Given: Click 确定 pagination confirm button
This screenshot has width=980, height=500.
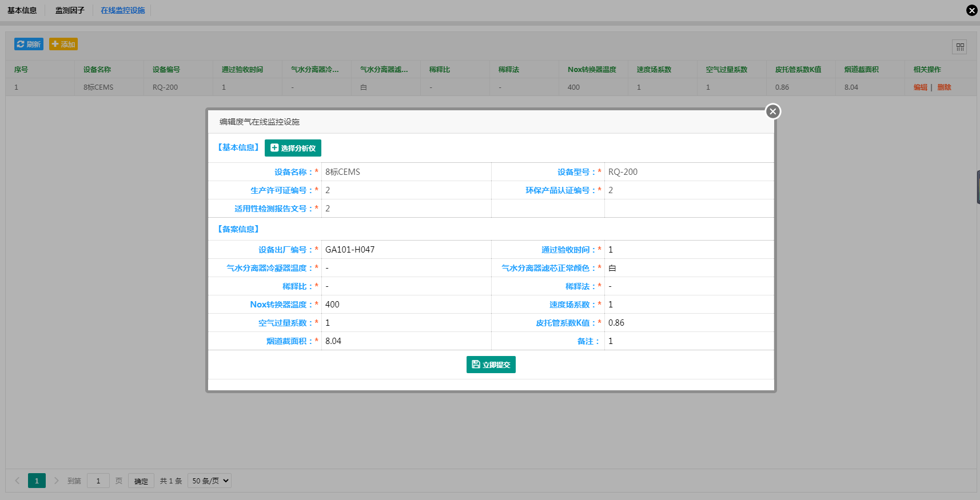Looking at the screenshot, I should (141, 481).
